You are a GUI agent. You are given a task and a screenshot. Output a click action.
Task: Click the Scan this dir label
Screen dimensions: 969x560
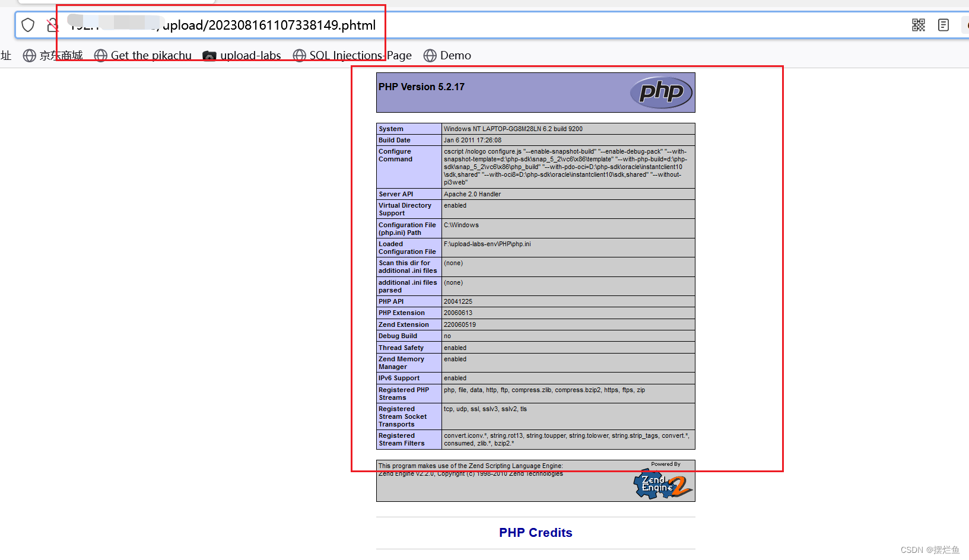(408, 267)
